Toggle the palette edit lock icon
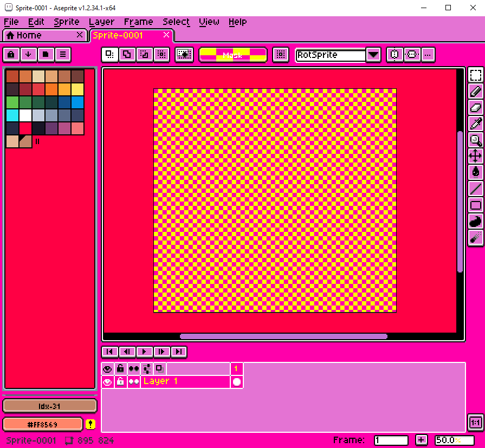Viewport: 485px width, 448px height. 11,55
